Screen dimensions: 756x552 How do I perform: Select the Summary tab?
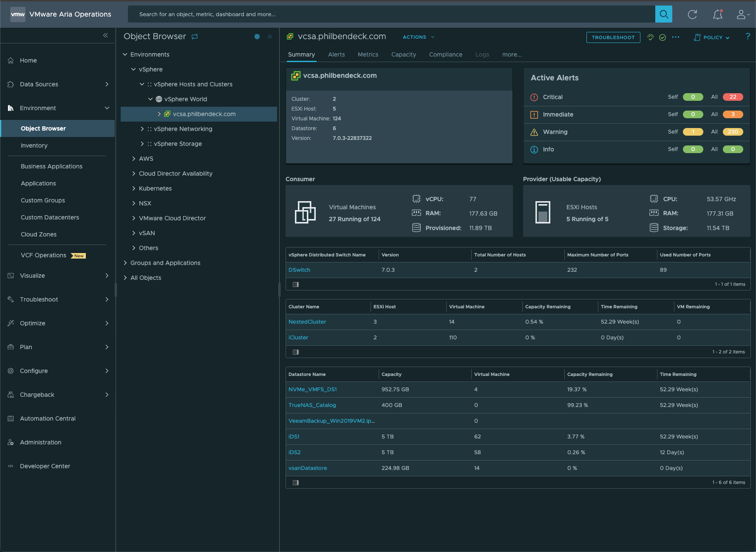pos(301,54)
